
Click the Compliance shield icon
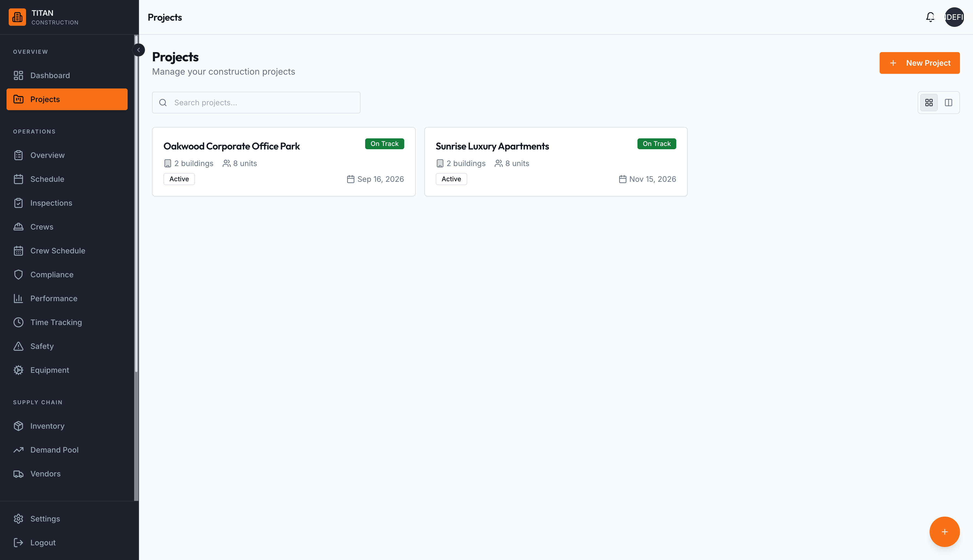click(18, 274)
